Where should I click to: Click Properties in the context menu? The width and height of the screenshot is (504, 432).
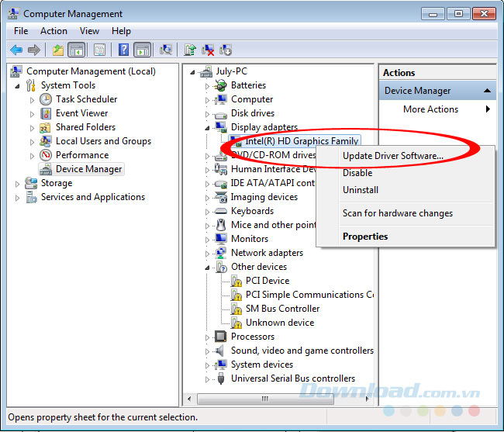click(364, 237)
